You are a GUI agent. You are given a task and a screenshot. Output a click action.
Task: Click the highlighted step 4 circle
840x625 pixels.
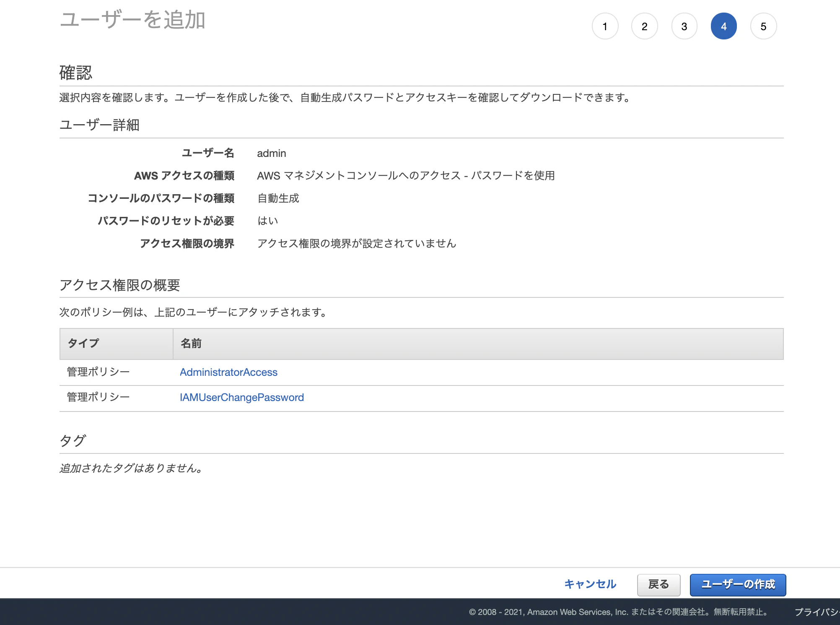click(x=723, y=26)
